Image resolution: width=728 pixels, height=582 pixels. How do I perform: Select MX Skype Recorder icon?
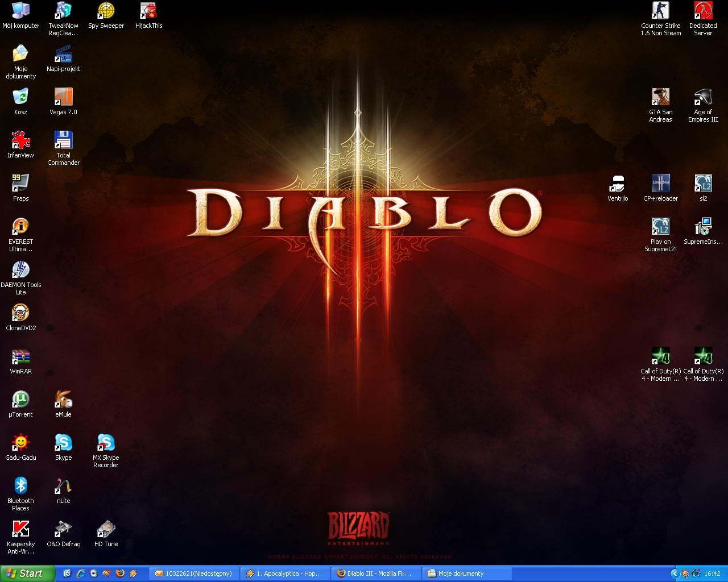pos(106,451)
